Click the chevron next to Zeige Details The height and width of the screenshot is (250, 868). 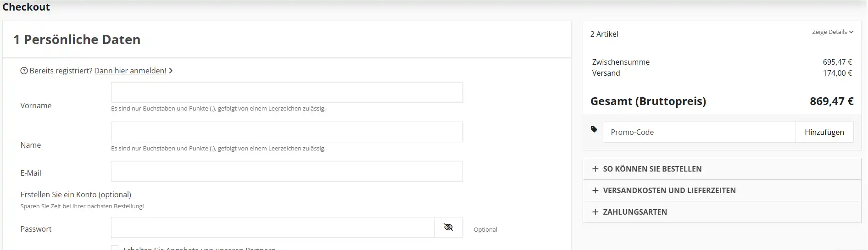pyautogui.click(x=851, y=32)
